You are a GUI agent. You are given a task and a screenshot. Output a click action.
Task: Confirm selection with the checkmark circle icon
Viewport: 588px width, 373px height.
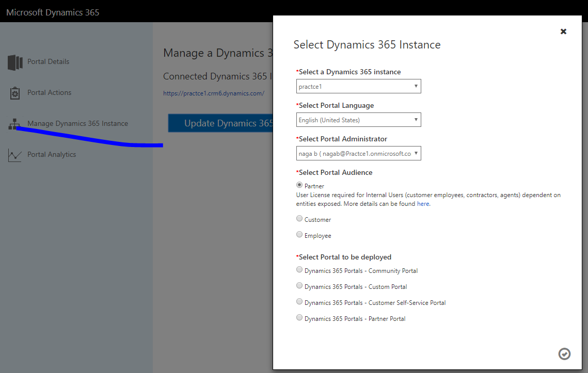(x=564, y=354)
